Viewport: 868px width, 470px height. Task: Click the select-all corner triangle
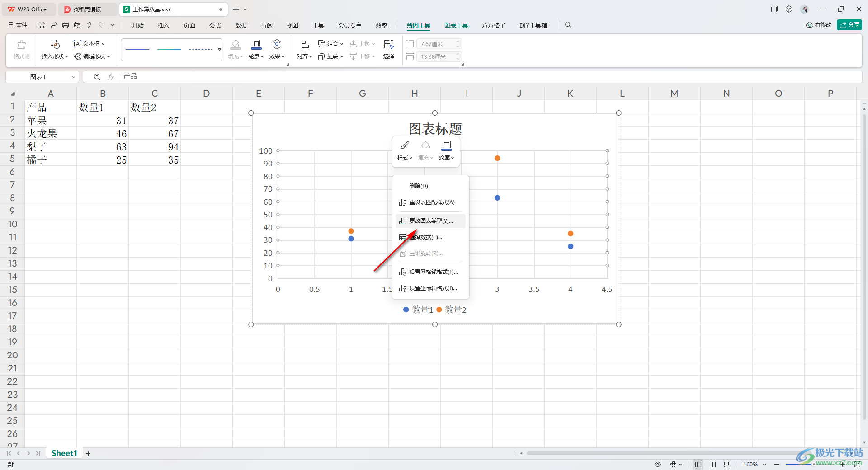coord(13,94)
